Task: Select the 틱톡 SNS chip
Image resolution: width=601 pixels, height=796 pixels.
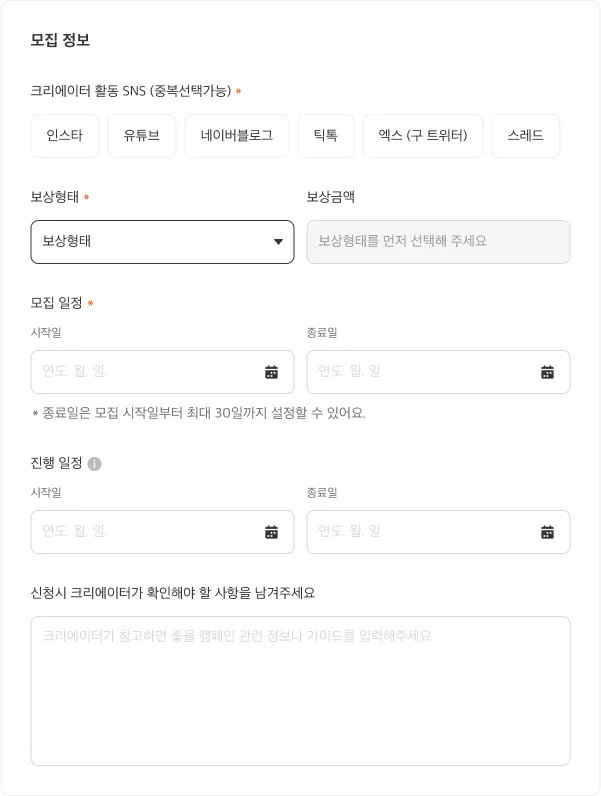Action: click(326, 136)
